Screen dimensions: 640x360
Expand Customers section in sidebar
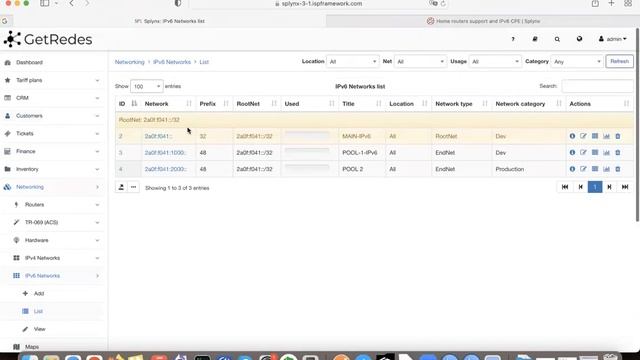[x=52, y=116]
